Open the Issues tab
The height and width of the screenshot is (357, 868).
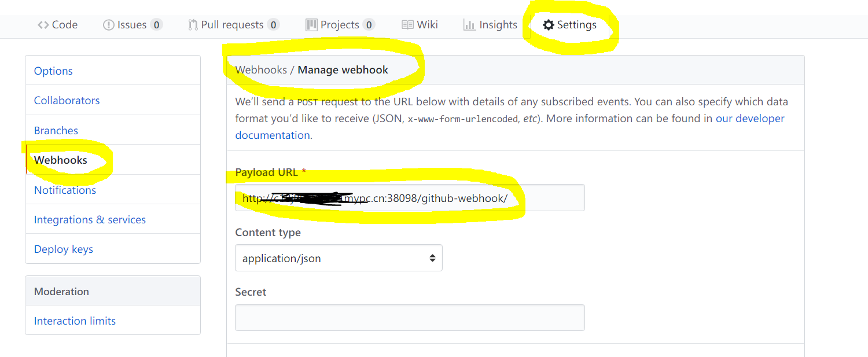point(133,25)
